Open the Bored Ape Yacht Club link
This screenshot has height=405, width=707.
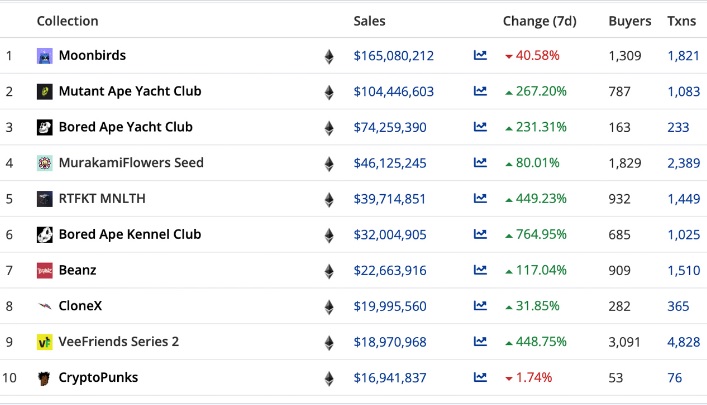126,127
